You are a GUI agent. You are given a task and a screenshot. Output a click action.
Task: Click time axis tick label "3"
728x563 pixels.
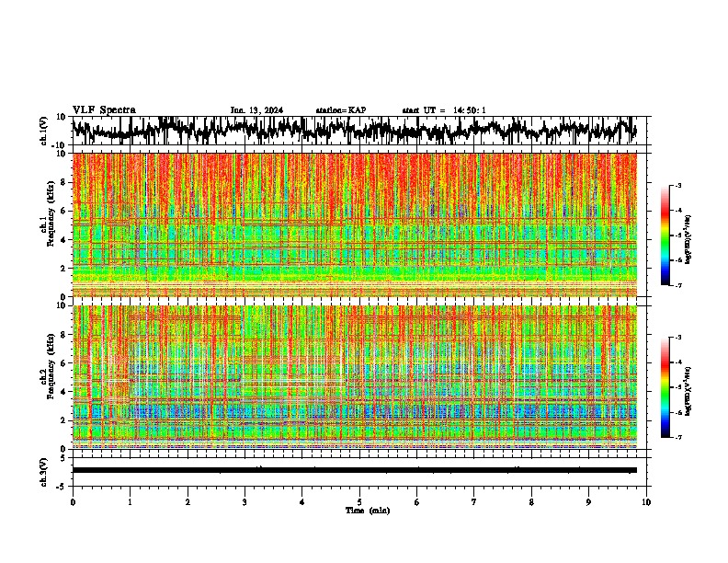245,502
